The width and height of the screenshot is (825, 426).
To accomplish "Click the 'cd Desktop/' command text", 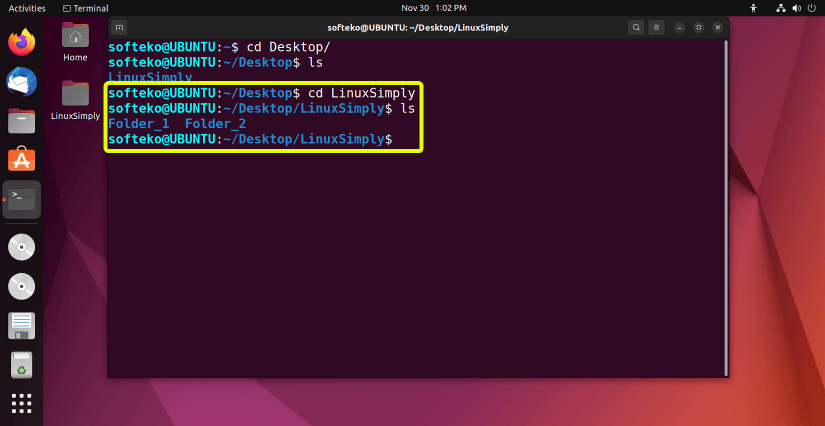I will pyautogui.click(x=288, y=47).
